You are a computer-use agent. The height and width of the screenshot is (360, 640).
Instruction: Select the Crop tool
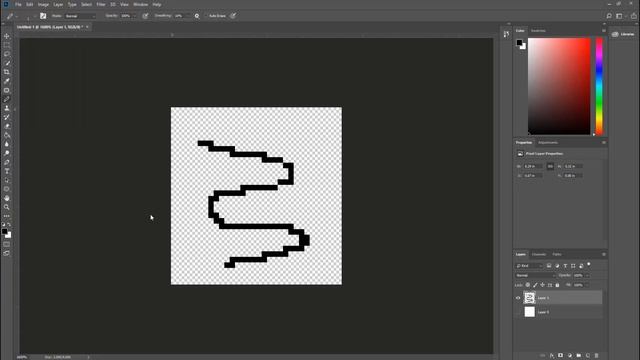click(x=7, y=72)
